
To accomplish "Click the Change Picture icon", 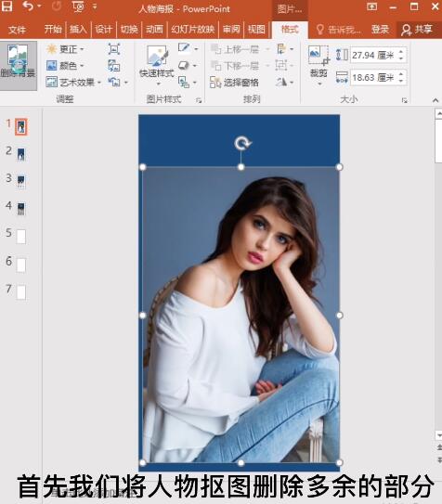I will pyautogui.click(x=114, y=66).
